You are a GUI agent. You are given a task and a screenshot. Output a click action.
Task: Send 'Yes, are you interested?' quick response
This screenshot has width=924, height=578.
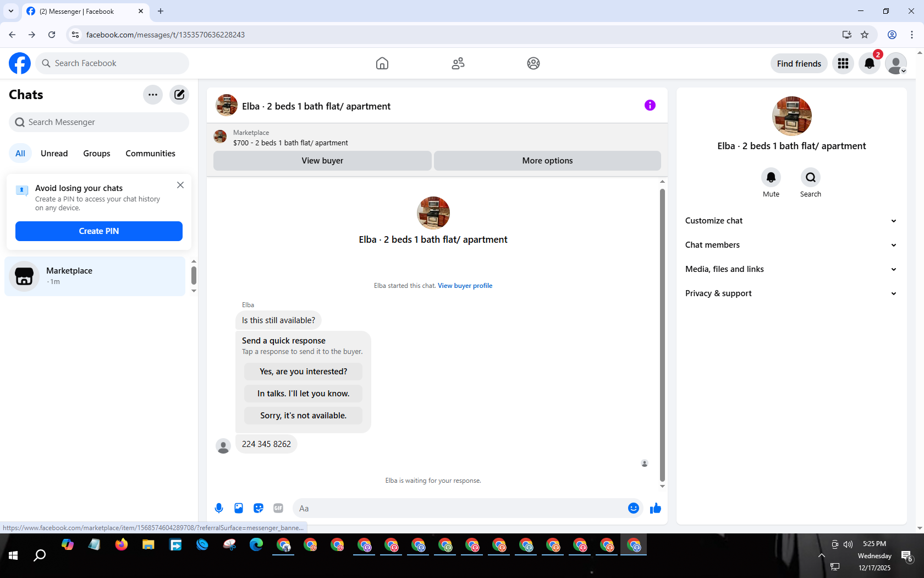tap(304, 372)
